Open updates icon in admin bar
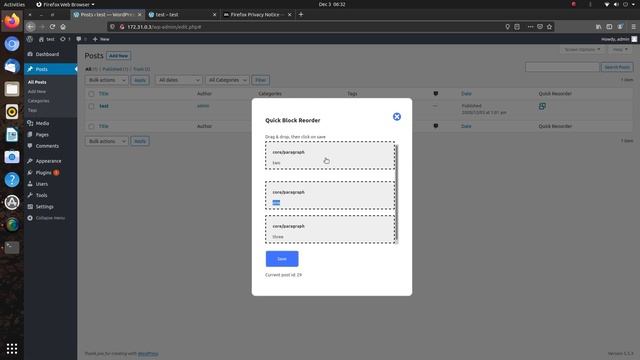 click(65, 39)
